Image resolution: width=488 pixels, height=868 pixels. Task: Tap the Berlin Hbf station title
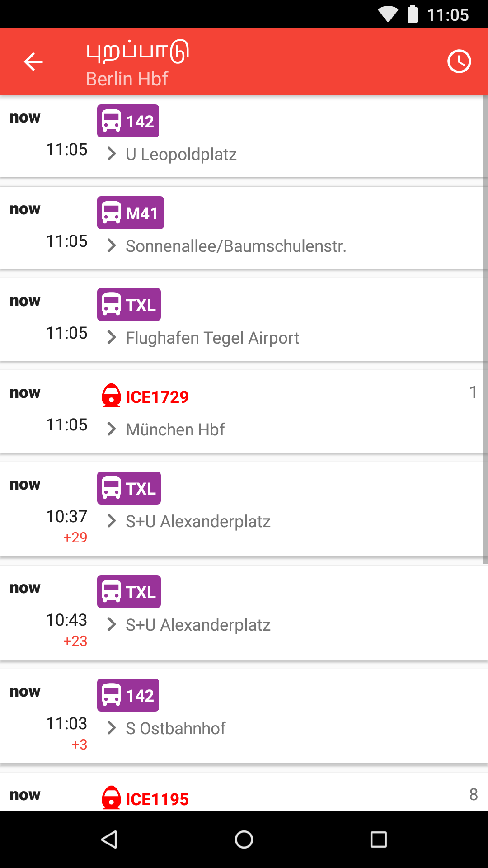click(x=127, y=79)
